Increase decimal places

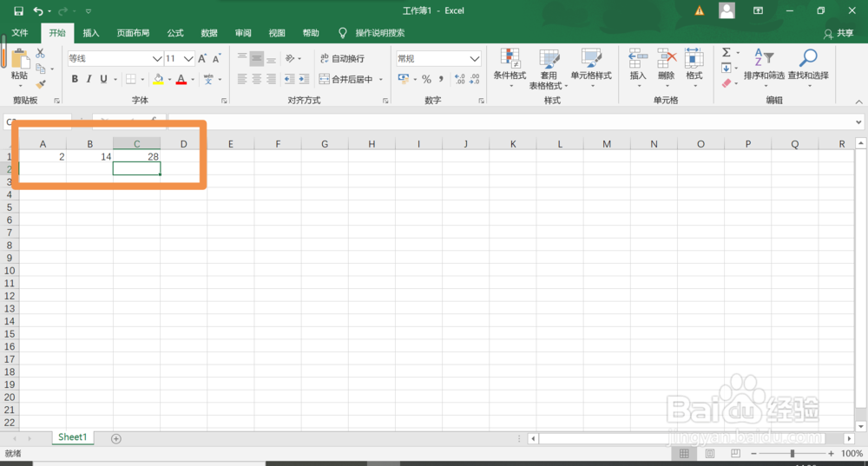459,79
